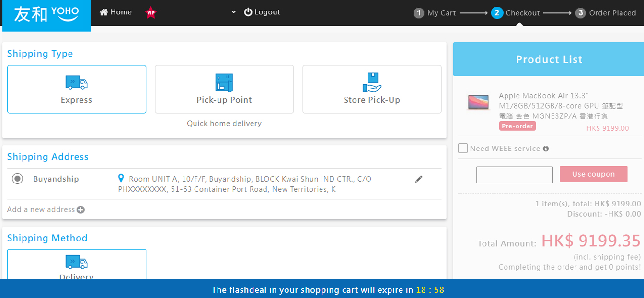This screenshot has width=644, height=298.
Task: Select the Buyandship address radio button
Action: point(18,179)
